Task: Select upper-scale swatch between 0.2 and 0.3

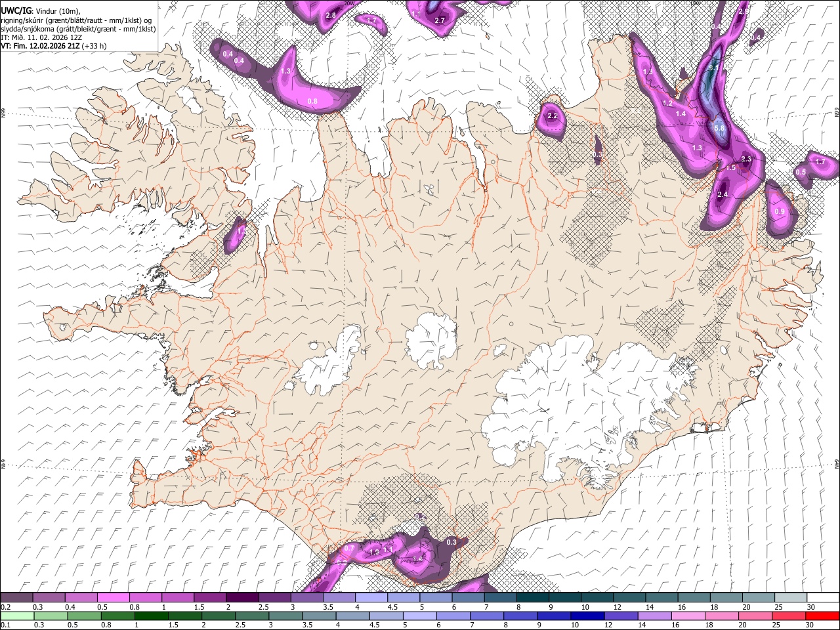Action: click(x=16, y=597)
